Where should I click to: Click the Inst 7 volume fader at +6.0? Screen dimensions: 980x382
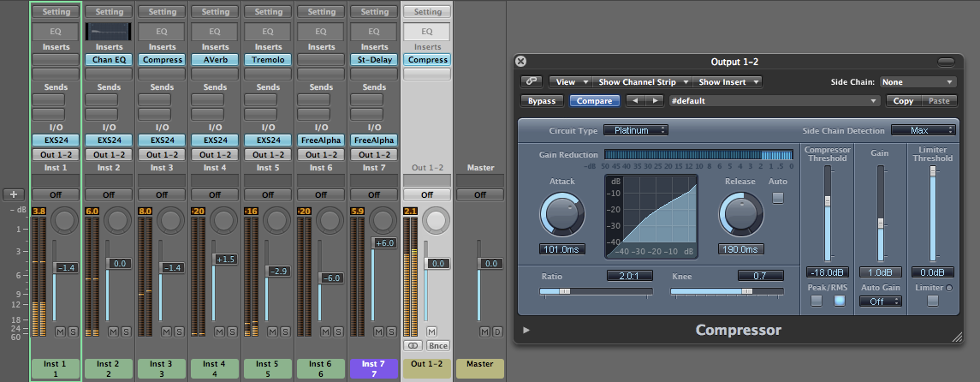pyautogui.click(x=384, y=243)
